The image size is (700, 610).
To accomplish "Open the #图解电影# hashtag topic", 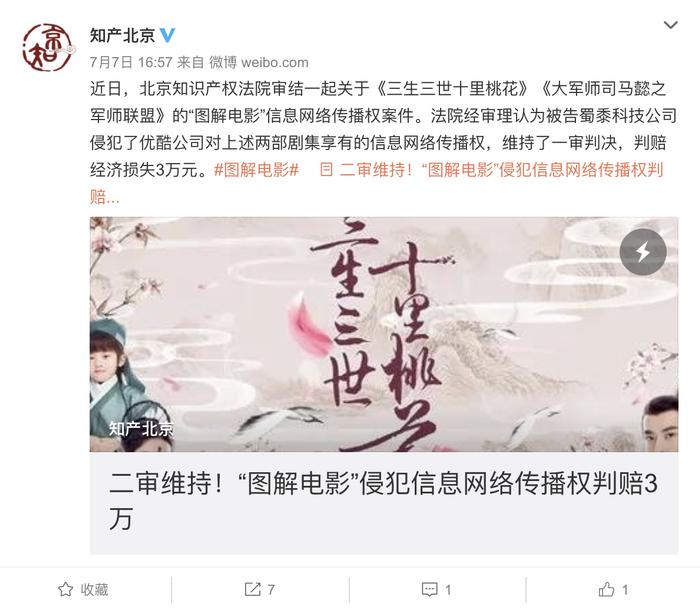I will (256, 170).
